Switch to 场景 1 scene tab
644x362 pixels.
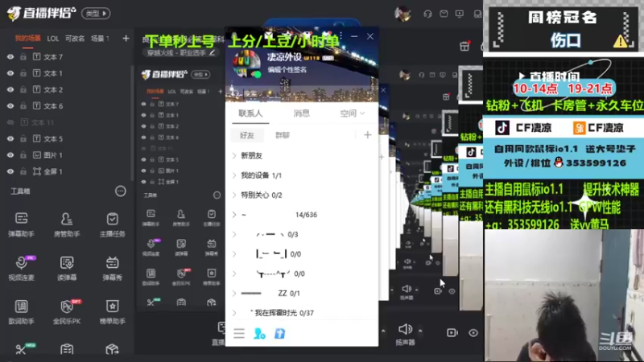click(x=100, y=39)
